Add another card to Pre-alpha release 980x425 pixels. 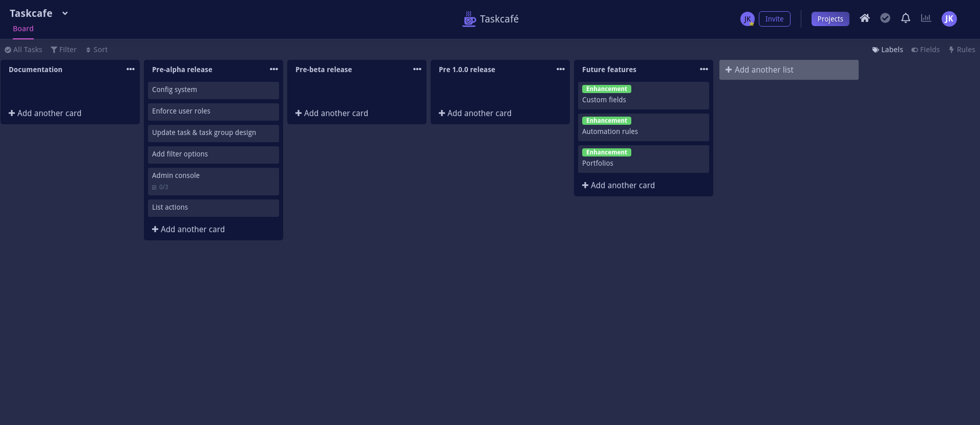tap(188, 229)
